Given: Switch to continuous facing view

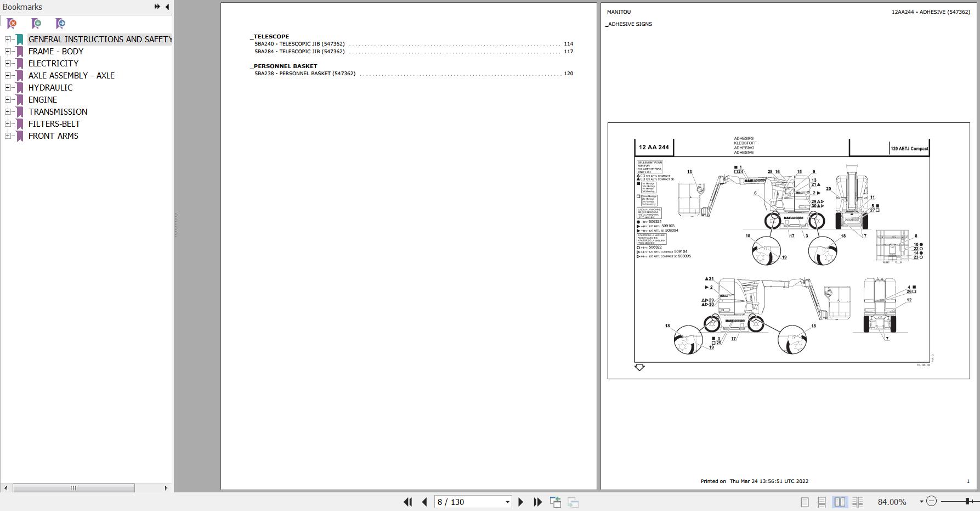Looking at the screenshot, I should coord(858,502).
